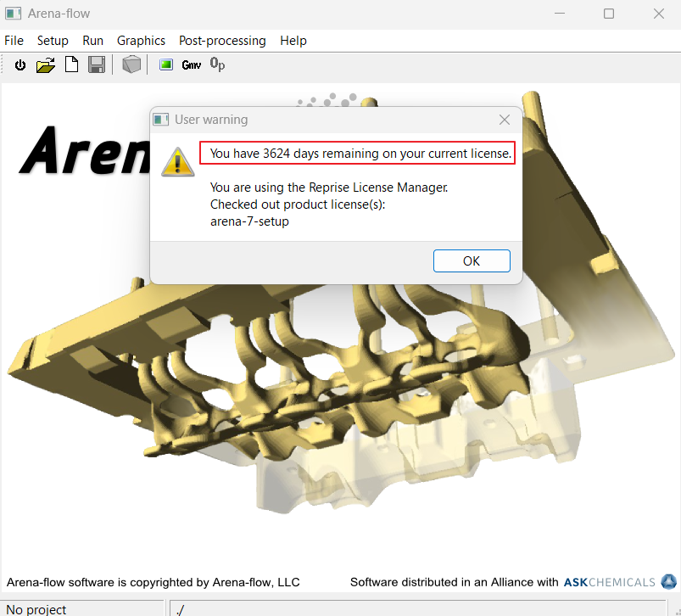Click the Op toolbar icon
681x616 pixels.
(x=217, y=64)
